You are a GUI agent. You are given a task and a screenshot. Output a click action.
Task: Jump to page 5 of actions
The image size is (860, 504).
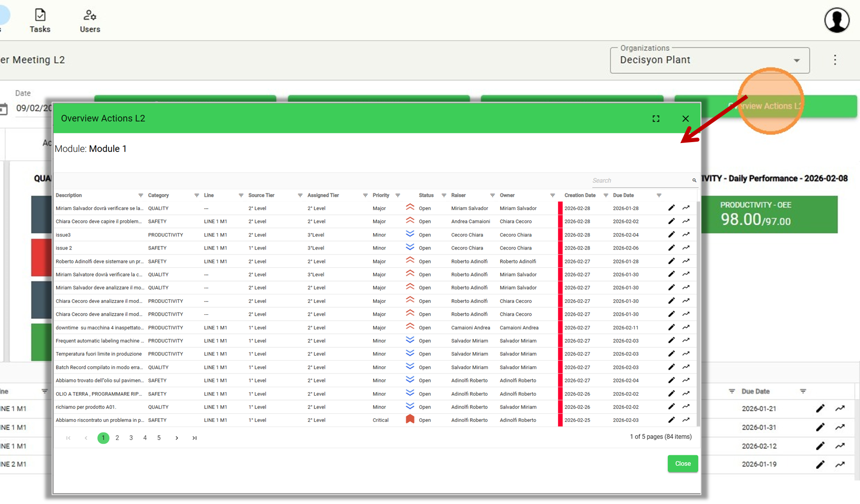pos(159,438)
